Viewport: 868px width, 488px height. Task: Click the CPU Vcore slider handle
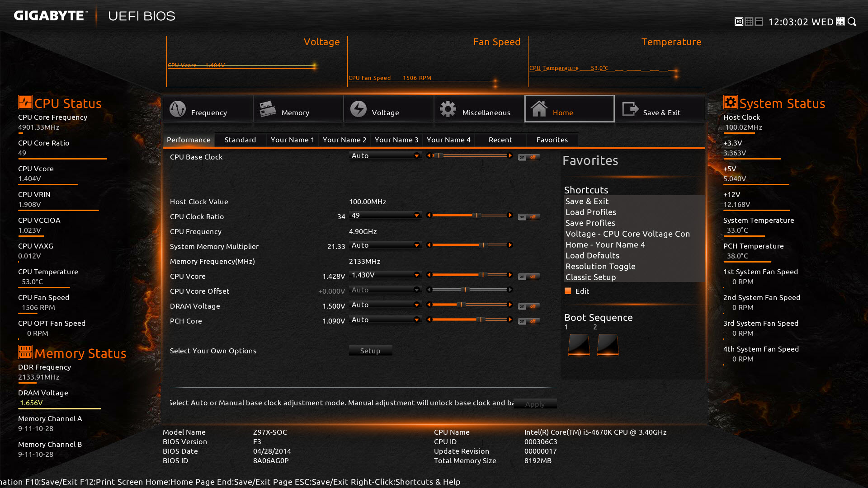[x=483, y=275]
